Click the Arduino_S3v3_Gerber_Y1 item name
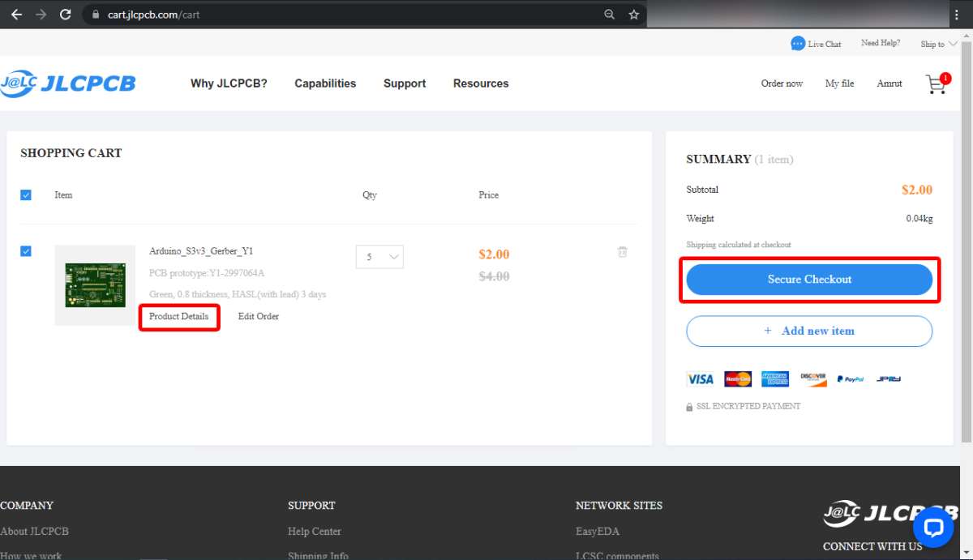This screenshot has height=560, width=973. click(201, 251)
